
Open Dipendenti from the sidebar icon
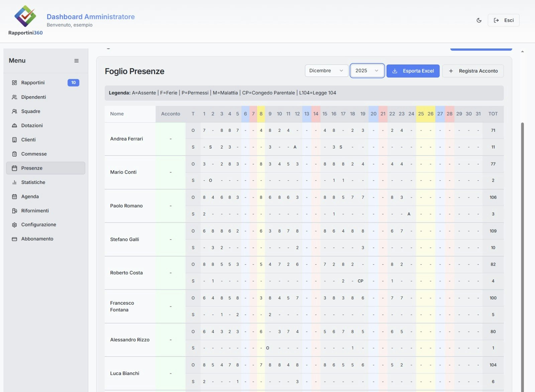[x=14, y=97]
